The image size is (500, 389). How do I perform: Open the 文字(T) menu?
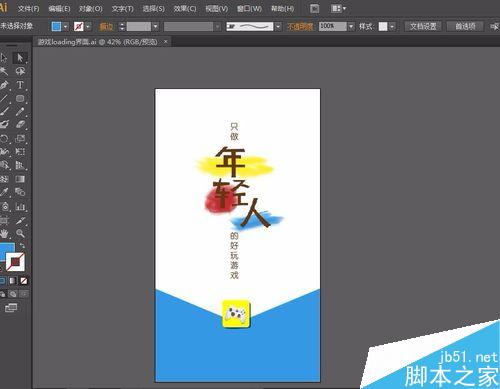(122, 9)
